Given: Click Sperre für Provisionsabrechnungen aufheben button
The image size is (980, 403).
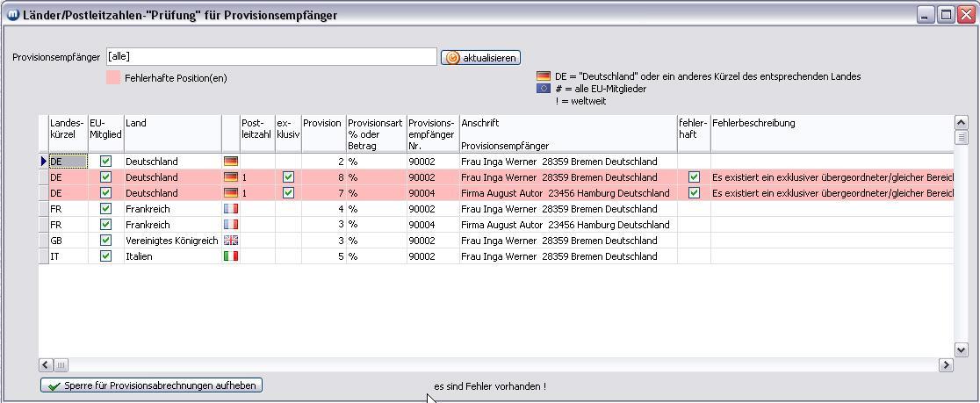Looking at the screenshot, I should (151, 385).
